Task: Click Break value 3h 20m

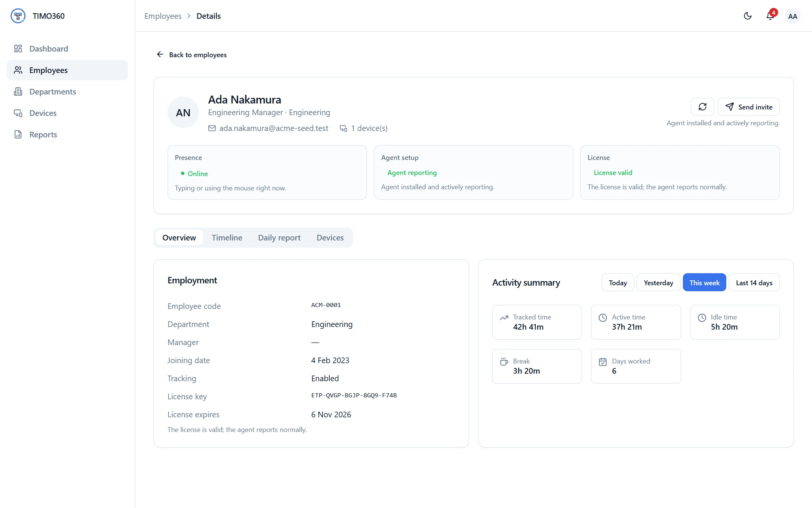Action: 526,371
